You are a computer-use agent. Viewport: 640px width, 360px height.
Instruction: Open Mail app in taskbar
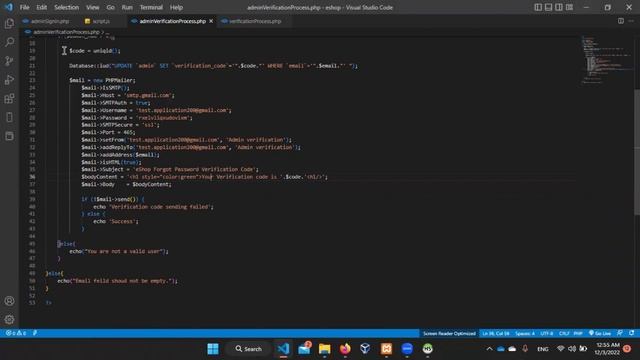(304, 349)
